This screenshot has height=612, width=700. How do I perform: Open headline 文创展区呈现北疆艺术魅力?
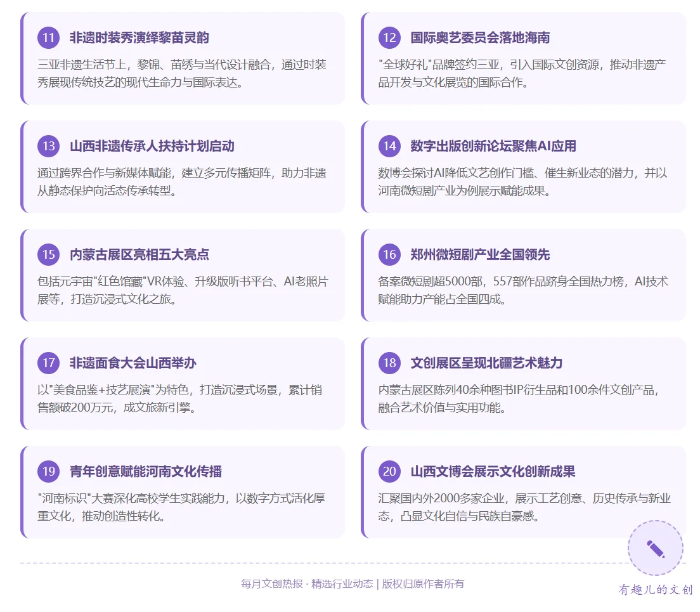coord(486,363)
